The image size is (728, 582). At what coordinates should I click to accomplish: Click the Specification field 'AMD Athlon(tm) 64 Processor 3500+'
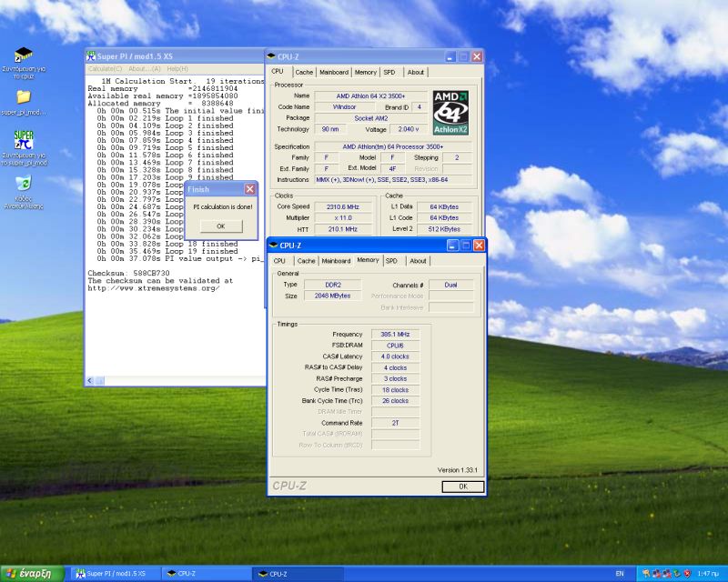click(x=393, y=146)
